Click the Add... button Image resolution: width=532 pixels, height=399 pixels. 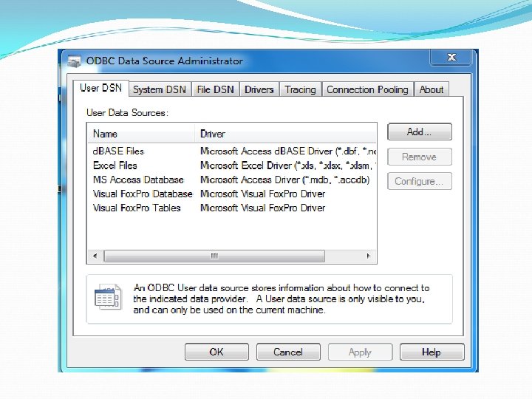click(x=420, y=132)
